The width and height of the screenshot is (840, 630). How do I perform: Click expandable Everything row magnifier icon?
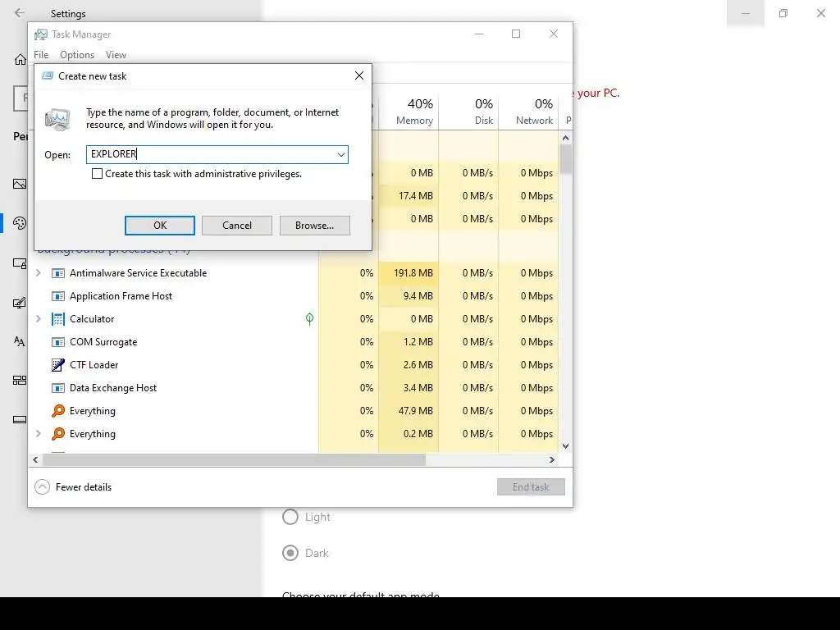point(58,434)
